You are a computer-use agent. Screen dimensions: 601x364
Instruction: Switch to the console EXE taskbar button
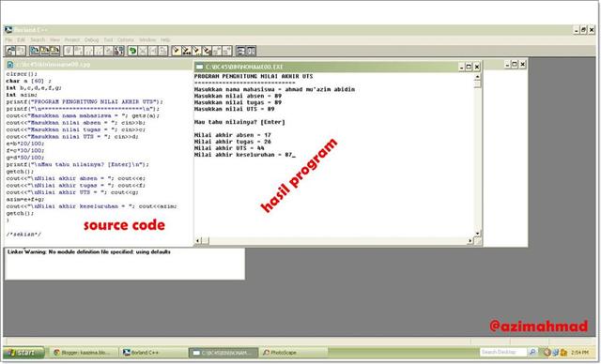[223, 353]
